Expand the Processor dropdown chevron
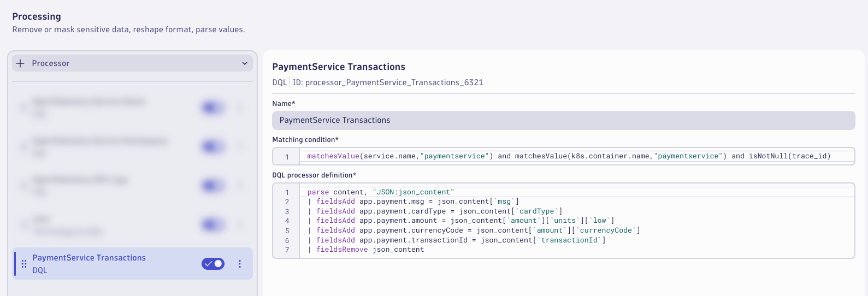Screen dimensions: 868x296 point(245,63)
